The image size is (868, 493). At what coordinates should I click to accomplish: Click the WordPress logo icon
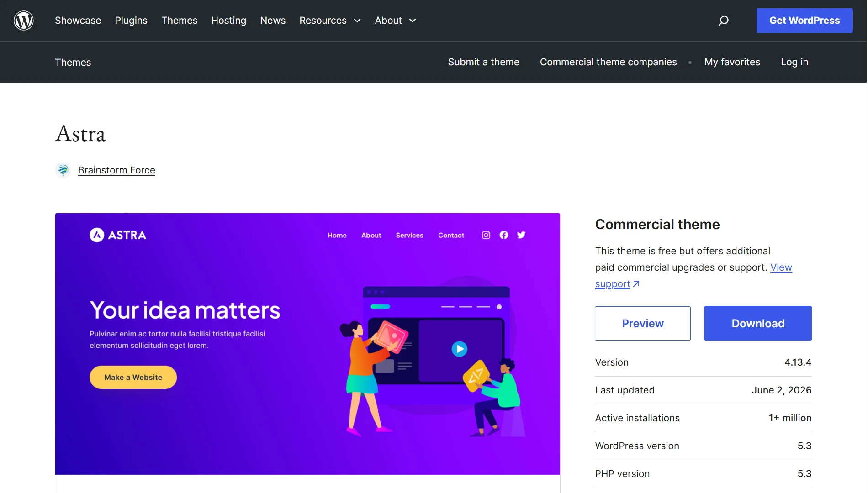pyautogui.click(x=24, y=21)
